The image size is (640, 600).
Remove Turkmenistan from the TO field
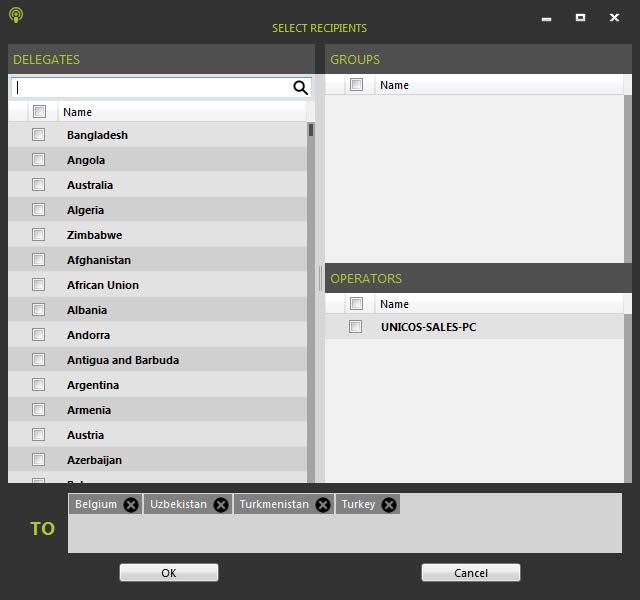322,505
